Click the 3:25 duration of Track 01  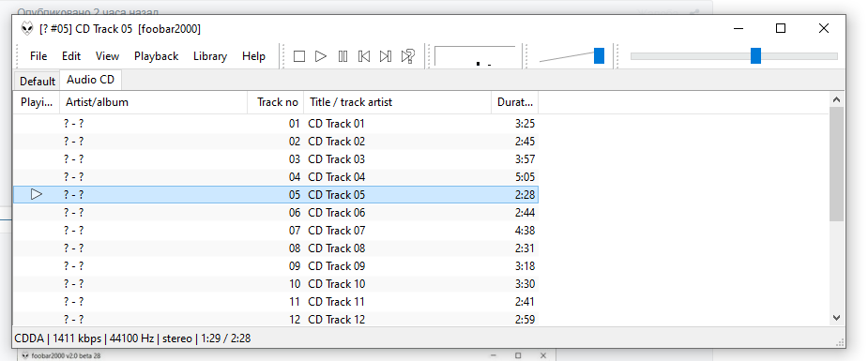(525, 124)
